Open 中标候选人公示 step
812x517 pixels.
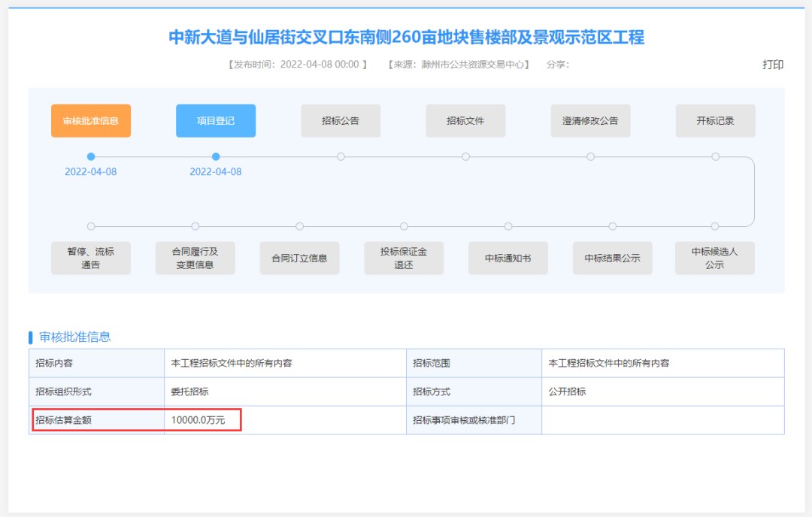714,258
